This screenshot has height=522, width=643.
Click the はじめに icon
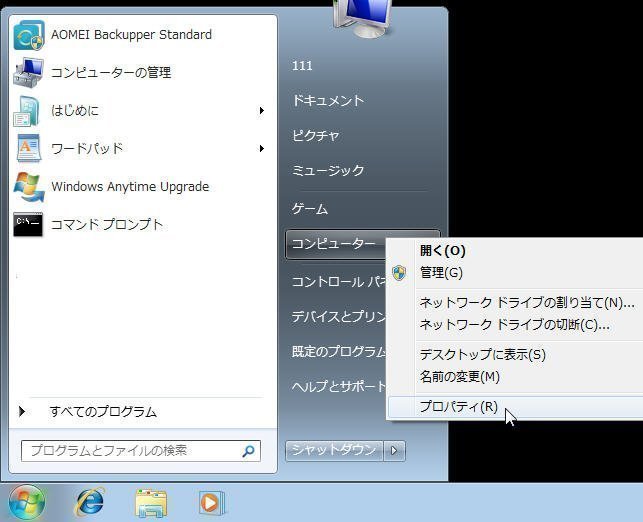tap(27, 111)
